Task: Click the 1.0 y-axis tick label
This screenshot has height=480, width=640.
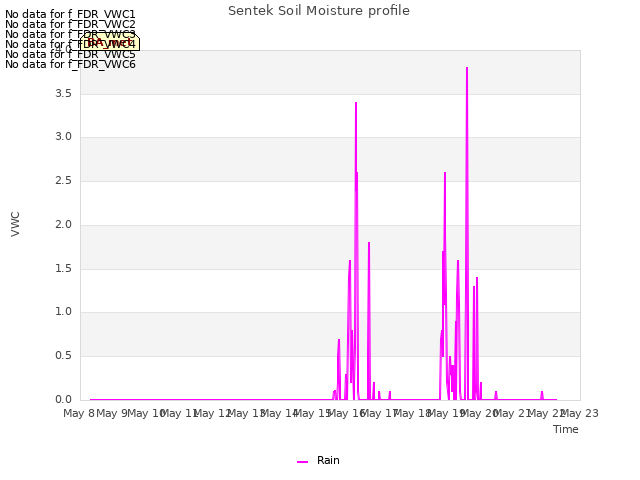Action: pyautogui.click(x=63, y=312)
